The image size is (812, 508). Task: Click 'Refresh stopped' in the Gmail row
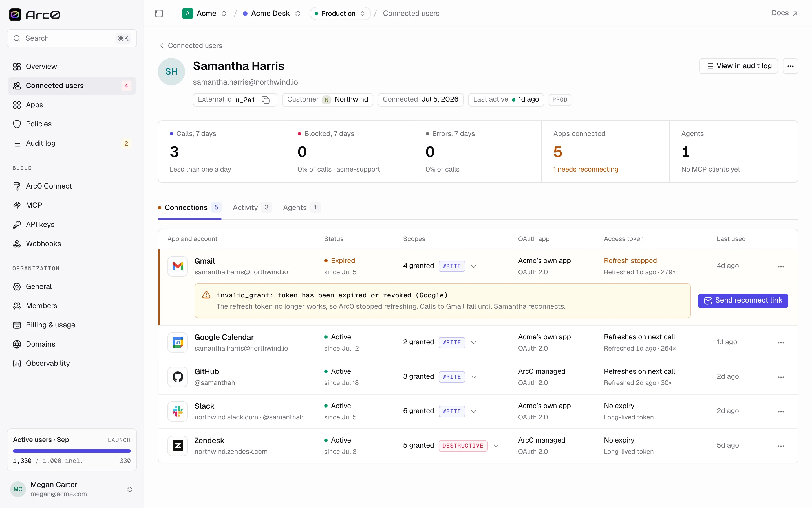coord(630,261)
